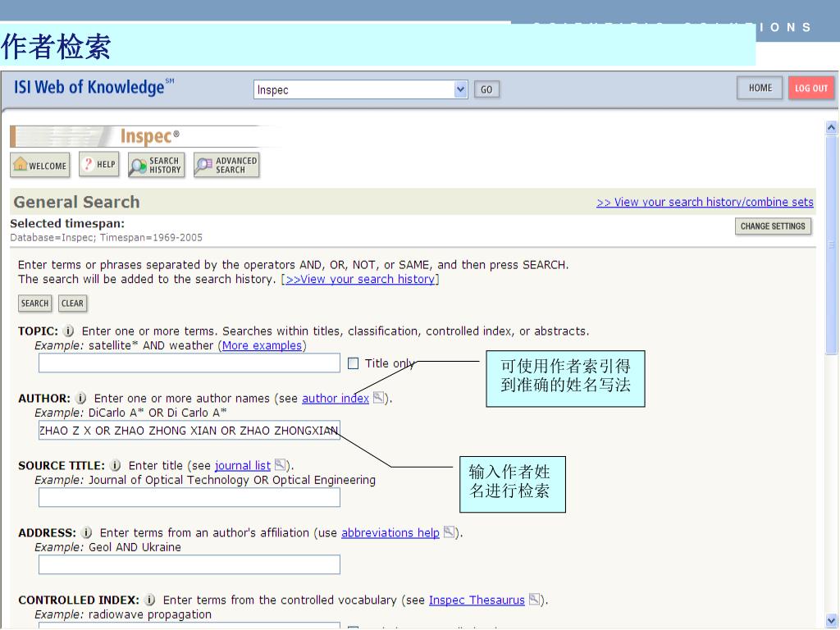Focus the ADDRESS input field
This screenshot has width=840, height=630.
(189, 564)
